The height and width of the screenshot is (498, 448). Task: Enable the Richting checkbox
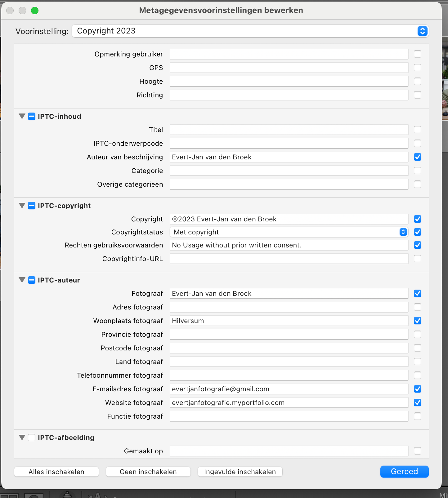coord(418,95)
